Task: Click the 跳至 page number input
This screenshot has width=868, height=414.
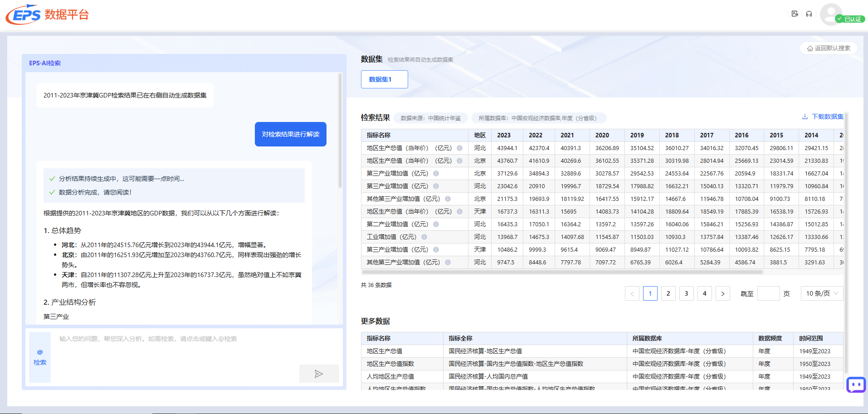Action: pos(769,293)
